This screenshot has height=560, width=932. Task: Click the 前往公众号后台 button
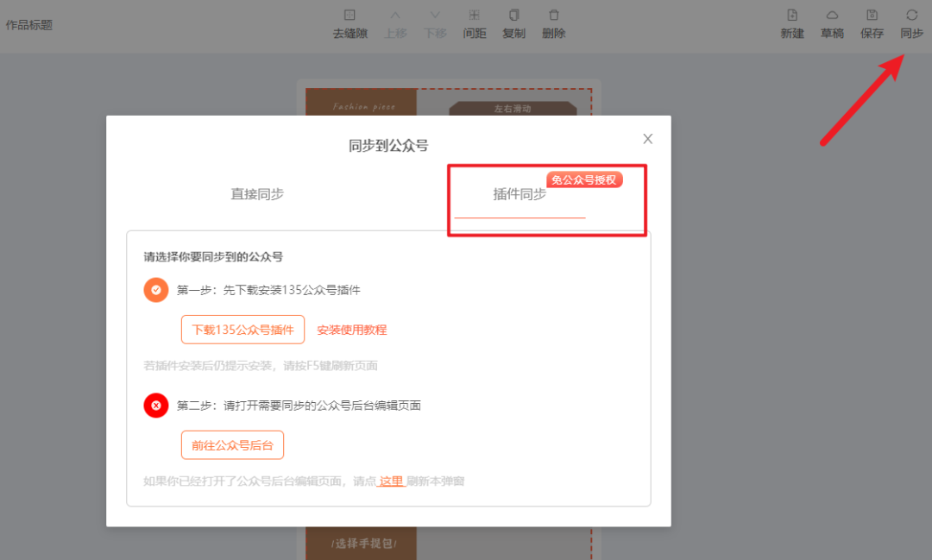[232, 444]
